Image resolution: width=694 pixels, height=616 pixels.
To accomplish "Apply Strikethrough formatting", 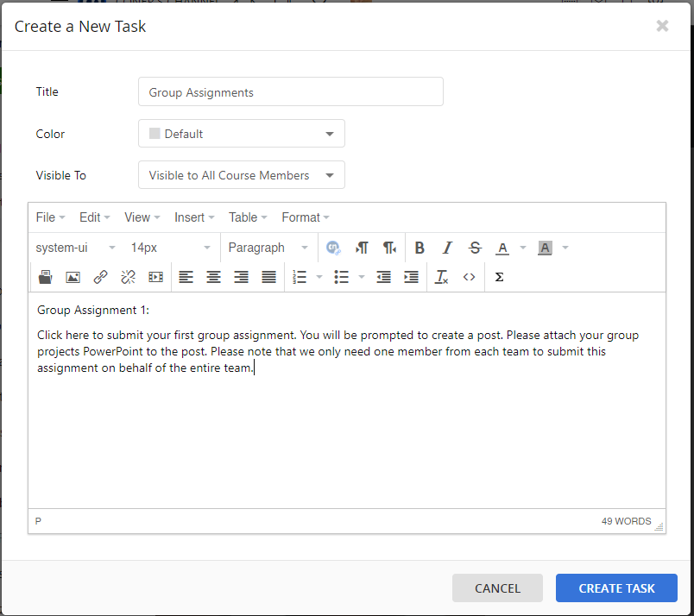I will tap(475, 248).
